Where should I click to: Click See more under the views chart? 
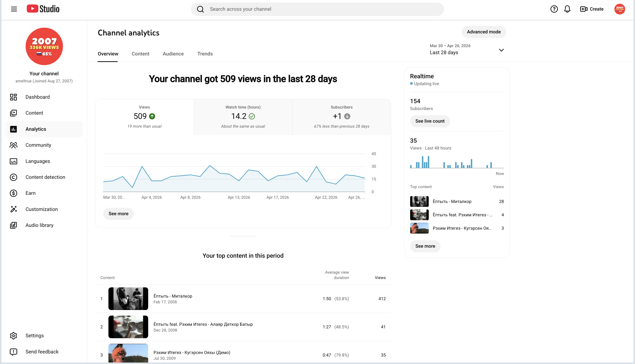[x=118, y=214]
